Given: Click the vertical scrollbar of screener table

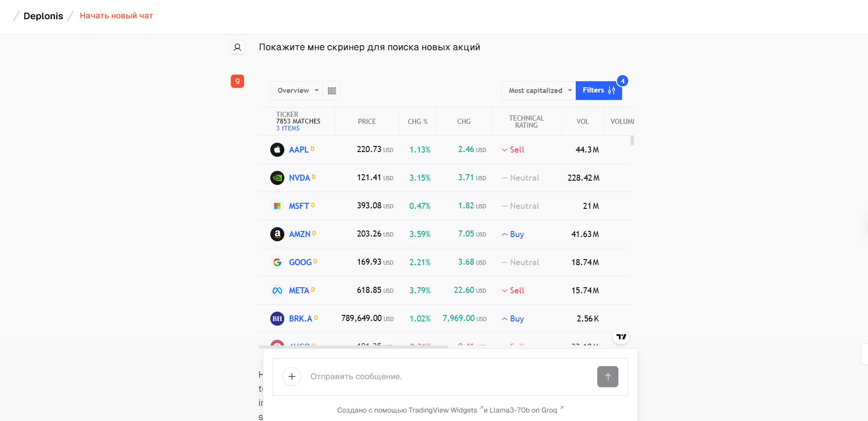Looking at the screenshot, I should pos(632,140).
